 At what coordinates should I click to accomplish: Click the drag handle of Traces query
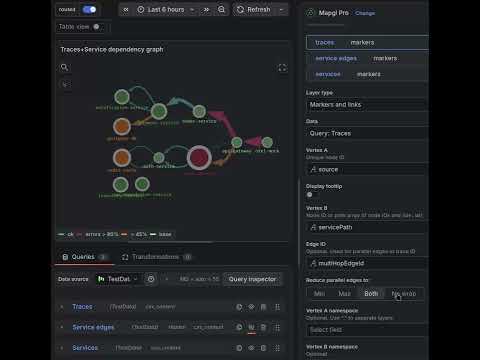click(x=277, y=307)
